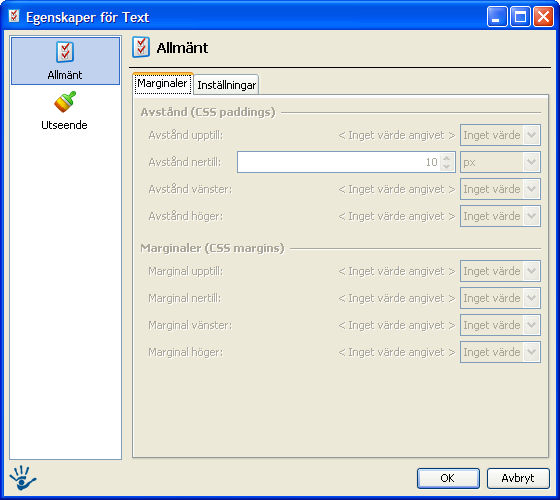Image resolution: width=560 pixels, height=500 pixels.
Task: Select the Marginaler tab
Action: 162,84
